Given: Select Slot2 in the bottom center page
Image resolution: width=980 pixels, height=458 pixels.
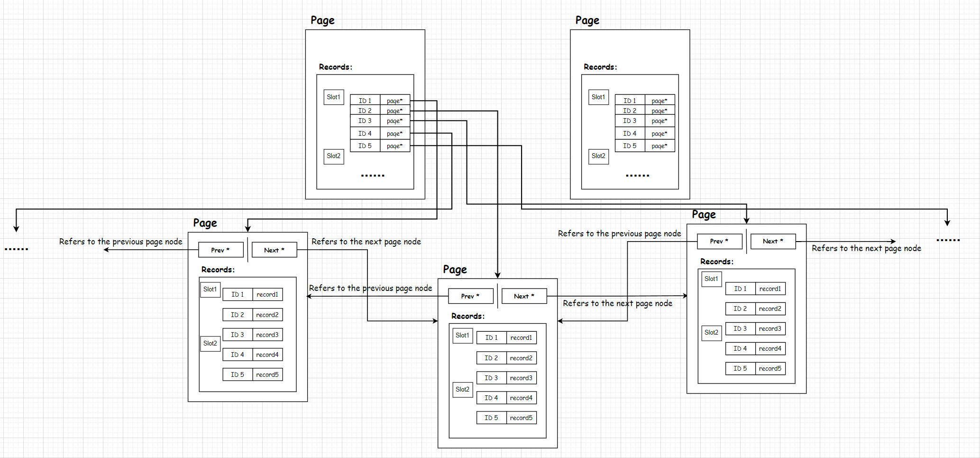Looking at the screenshot, I should (x=462, y=390).
